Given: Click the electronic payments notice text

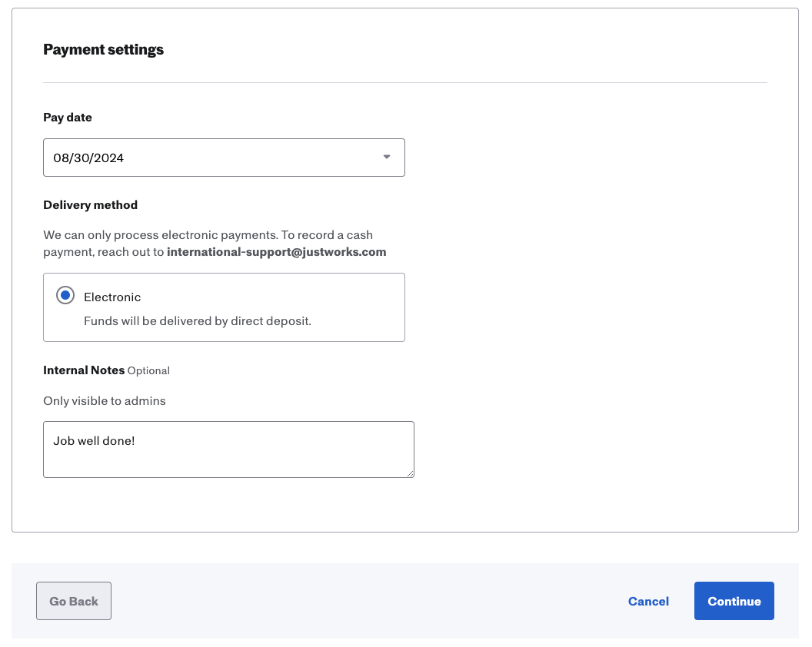Looking at the screenshot, I should pos(208,234).
